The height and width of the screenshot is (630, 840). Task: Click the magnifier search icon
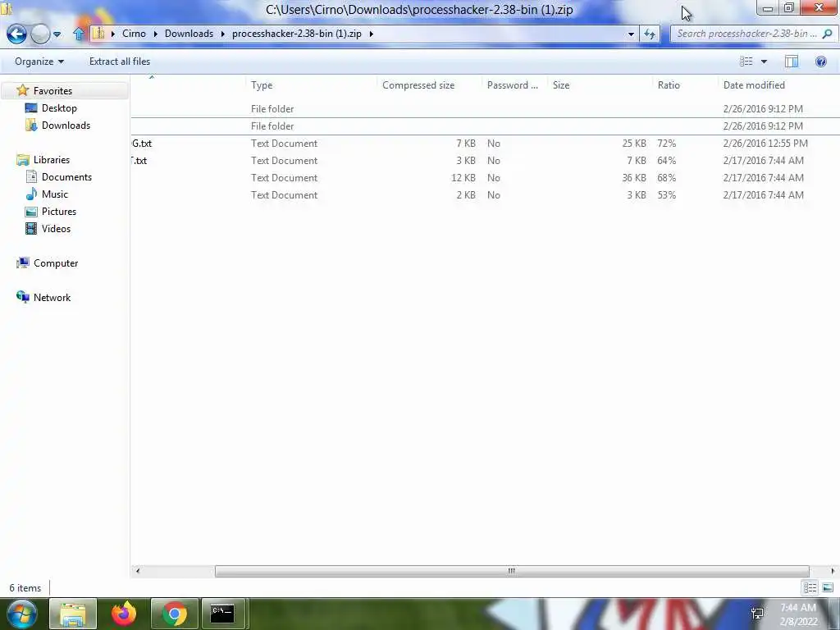click(x=827, y=34)
